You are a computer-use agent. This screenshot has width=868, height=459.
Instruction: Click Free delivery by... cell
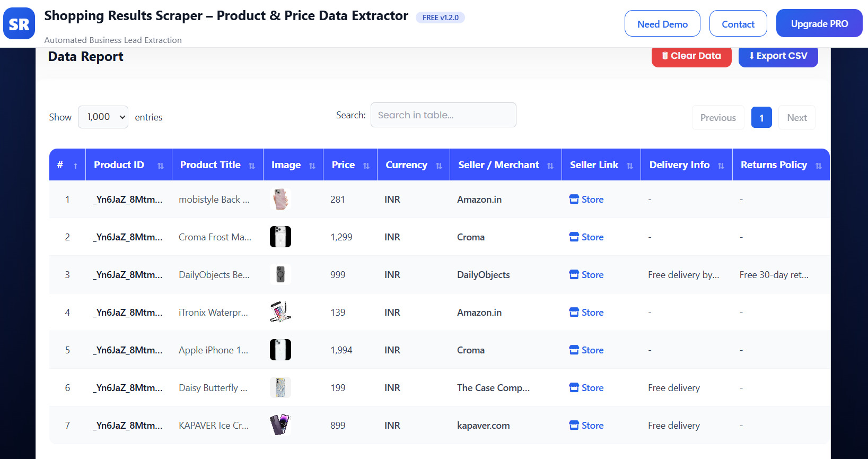[x=683, y=275]
